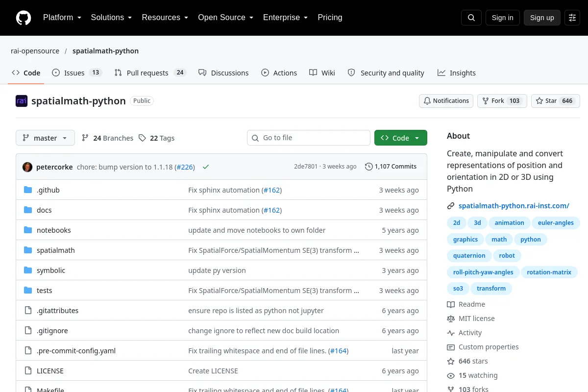Open 1,107 Commits history
Image resolution: width=588 pixels, height=392 pixels.
pyautogui.click(x=391, y=167)
